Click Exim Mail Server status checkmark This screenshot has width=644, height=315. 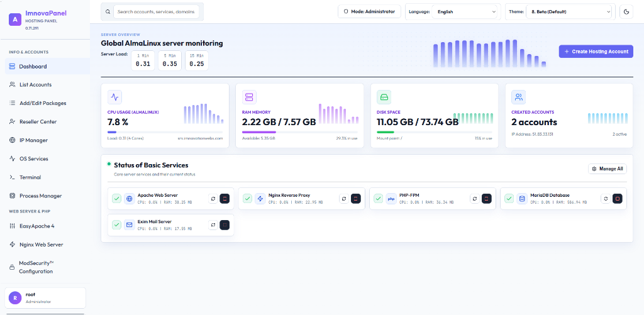point(117,225)
